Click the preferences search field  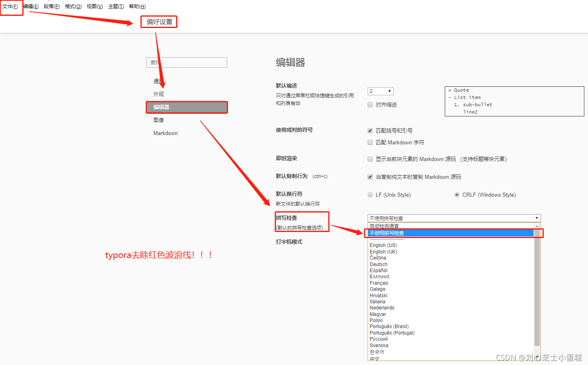(187, 62)
